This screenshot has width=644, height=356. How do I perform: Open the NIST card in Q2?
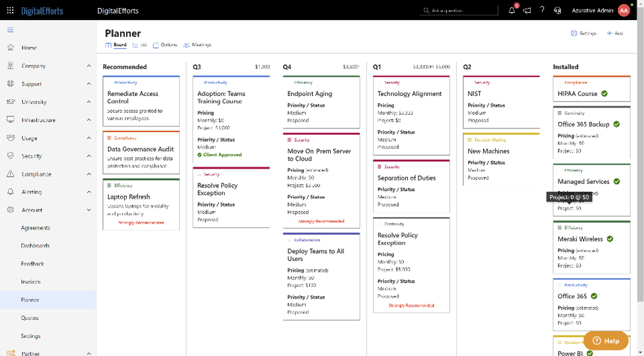(501, 102)
